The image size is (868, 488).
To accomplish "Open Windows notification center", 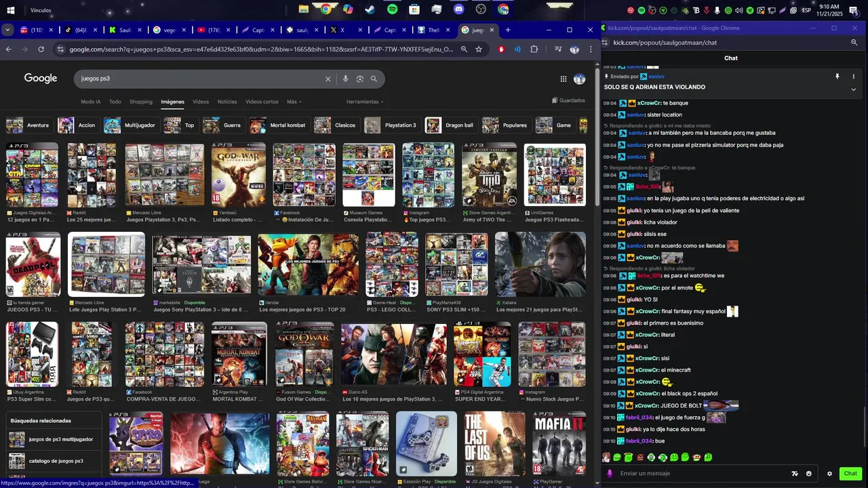I will tap(853, 10).
